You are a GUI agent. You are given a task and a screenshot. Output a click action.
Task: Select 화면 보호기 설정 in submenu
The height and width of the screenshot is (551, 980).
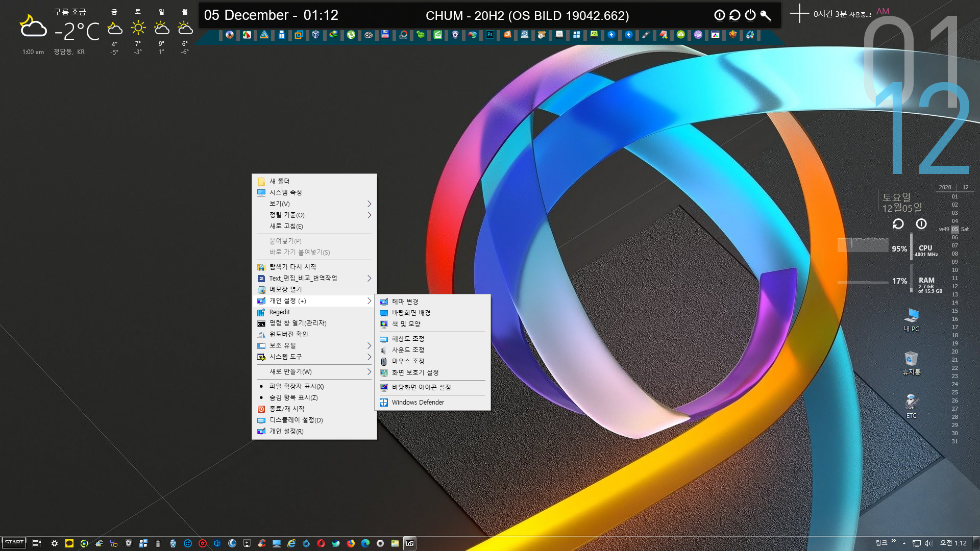(x=433, y=372)
